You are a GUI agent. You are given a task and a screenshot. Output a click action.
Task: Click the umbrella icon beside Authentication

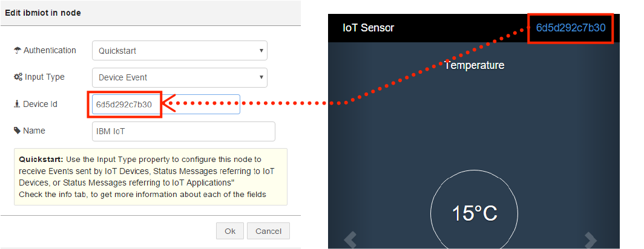[x=17, y=50]
